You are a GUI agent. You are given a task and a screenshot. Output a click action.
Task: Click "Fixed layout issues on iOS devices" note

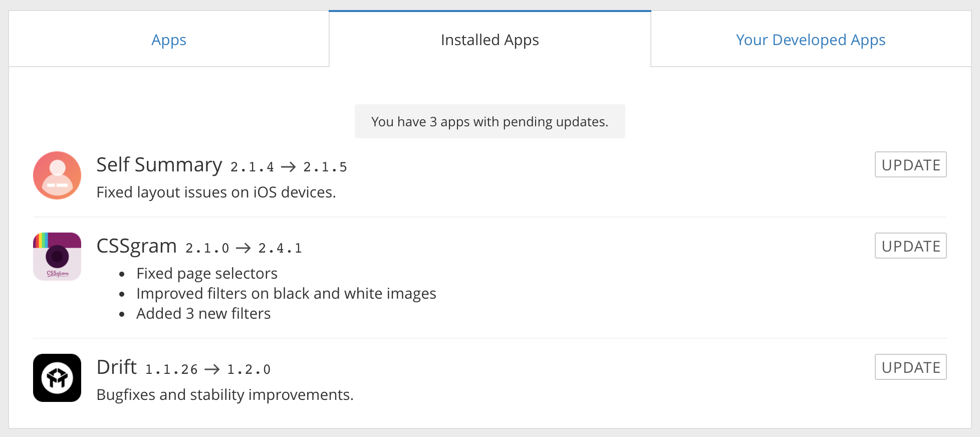tap(216, 192)
